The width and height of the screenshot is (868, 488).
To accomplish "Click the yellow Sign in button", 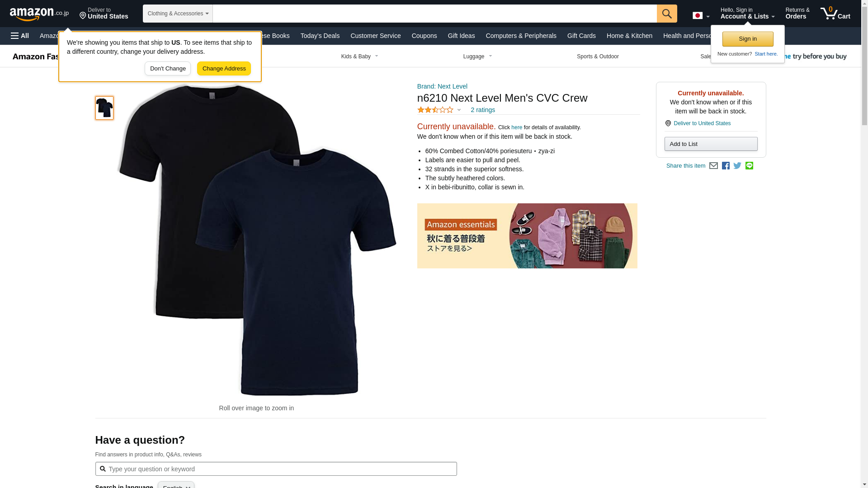I will [748, 39].
